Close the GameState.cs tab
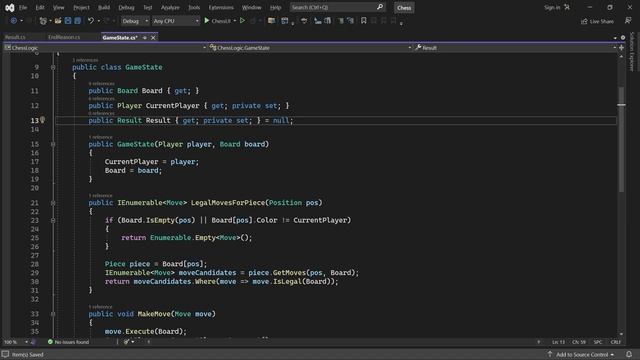Screen dimensions: 640x360 pyautogui.click(x=153, y=38)
